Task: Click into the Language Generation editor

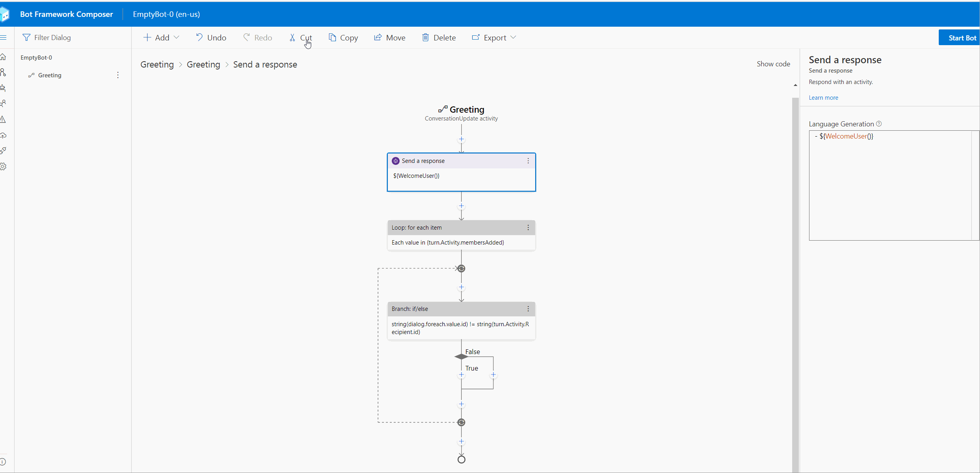Action: coord(890,184)
